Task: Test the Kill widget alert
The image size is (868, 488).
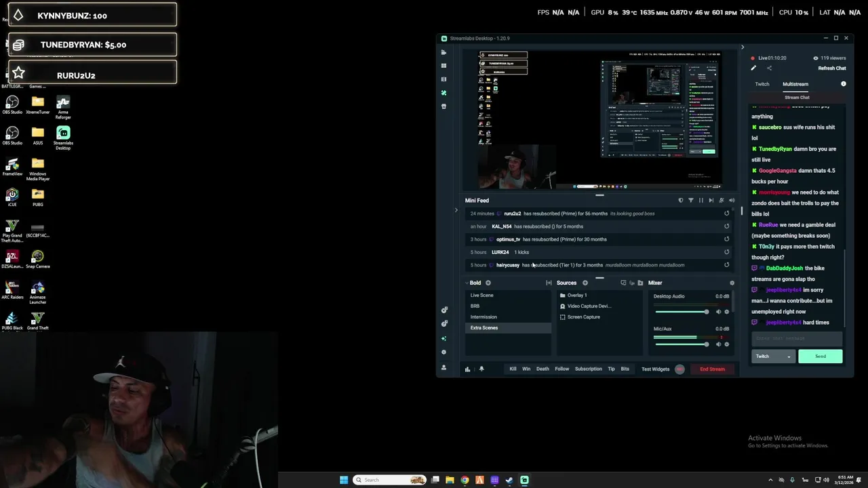Action: [x=513, y=369]
